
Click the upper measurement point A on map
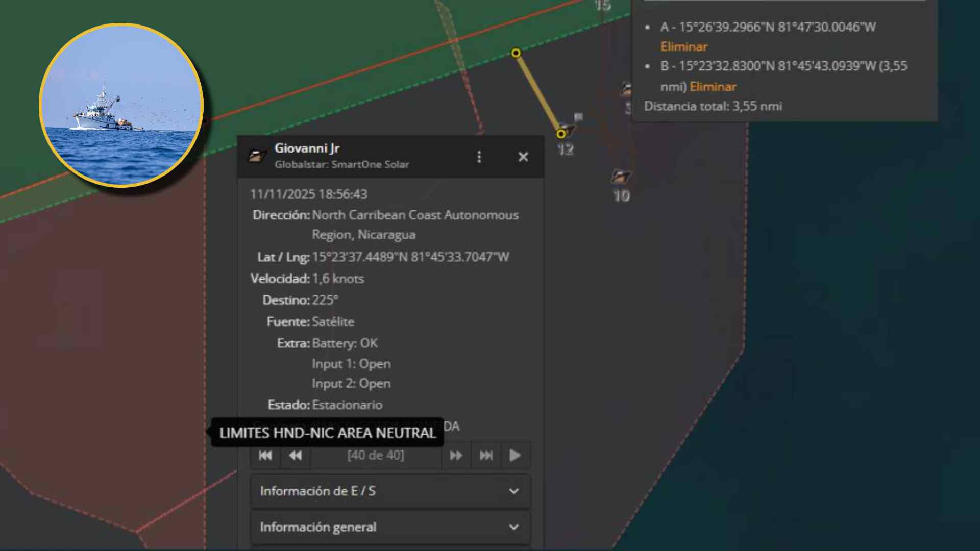pos(516,53)
